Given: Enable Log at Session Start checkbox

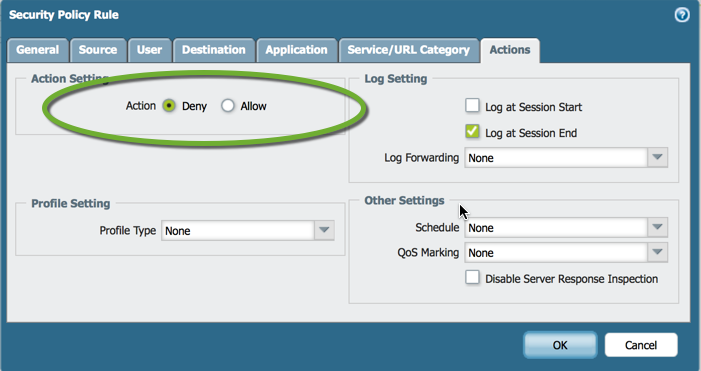Looking at the screenshot, I should [x=472, y=105].
